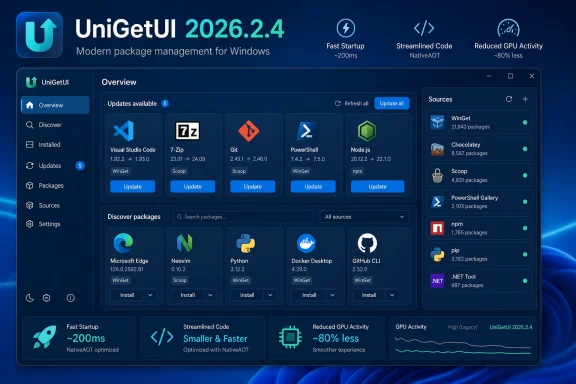Expand Neovim install options arrow
This screenshot has height=384, width=576.
pos(210,295)
